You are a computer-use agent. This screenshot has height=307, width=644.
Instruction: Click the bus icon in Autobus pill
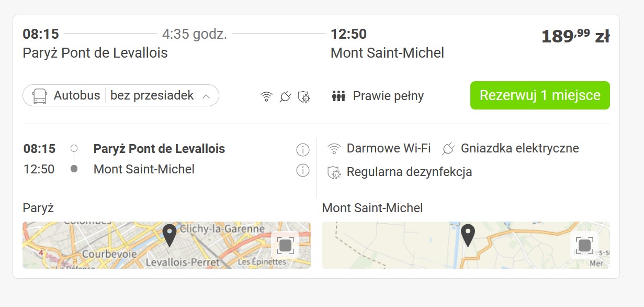coord(40,96)
